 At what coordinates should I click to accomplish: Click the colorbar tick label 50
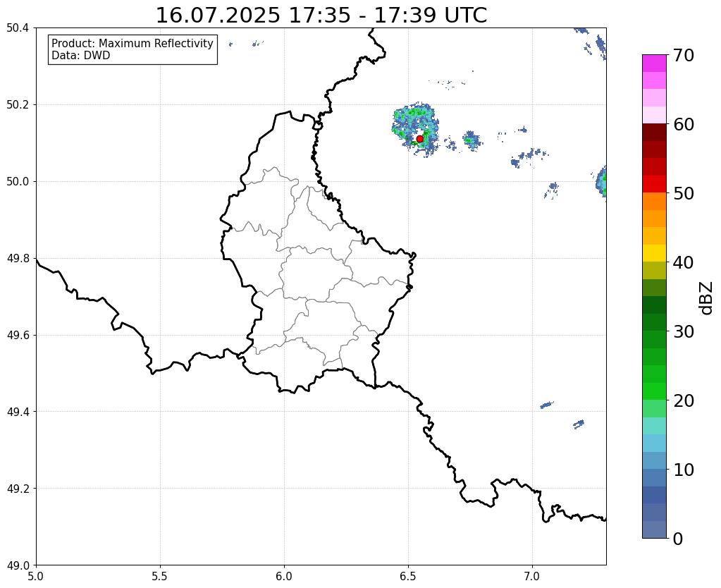point(684,193)
